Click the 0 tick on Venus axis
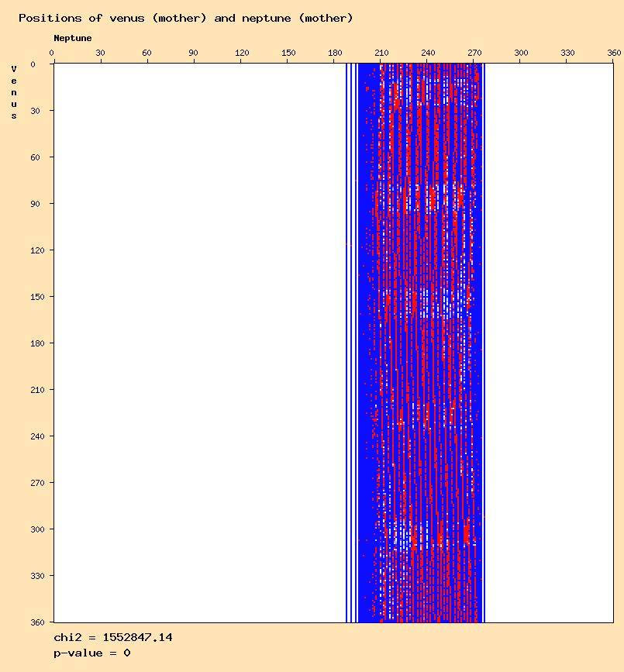Screen dimensions: 624x672 (33, 64)
